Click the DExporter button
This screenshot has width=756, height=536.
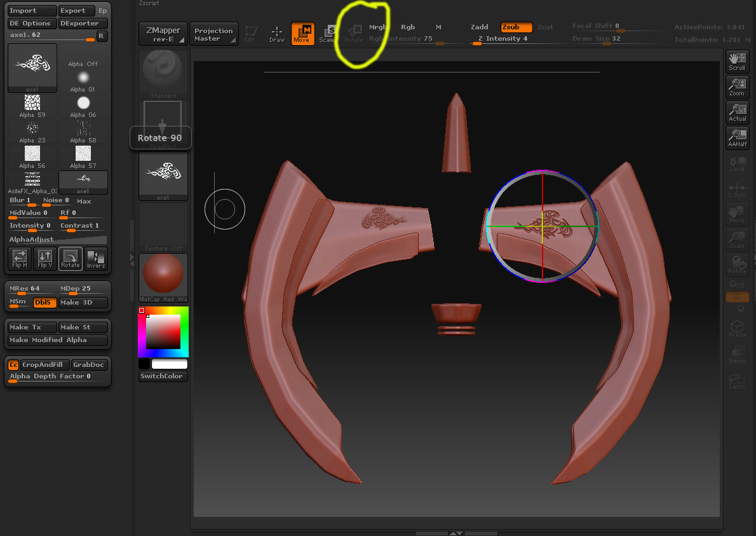coord(83,23)
